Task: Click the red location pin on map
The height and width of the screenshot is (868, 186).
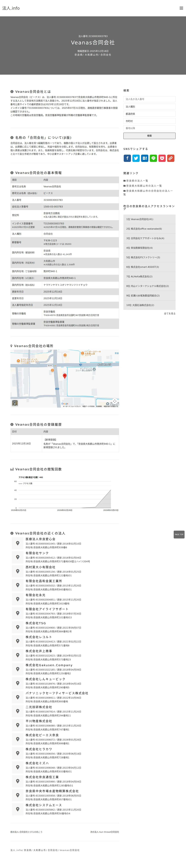Action: 65,376
